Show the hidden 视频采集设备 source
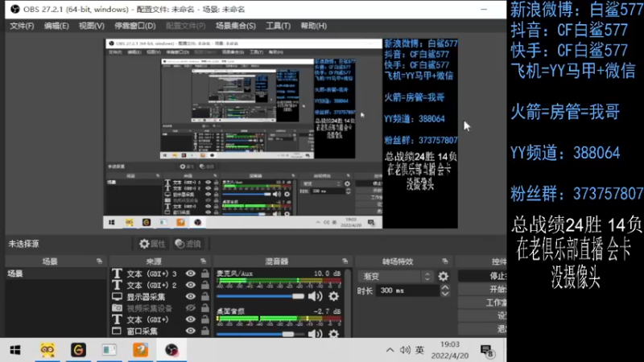The image size is (644, 362). click(190, 308)
